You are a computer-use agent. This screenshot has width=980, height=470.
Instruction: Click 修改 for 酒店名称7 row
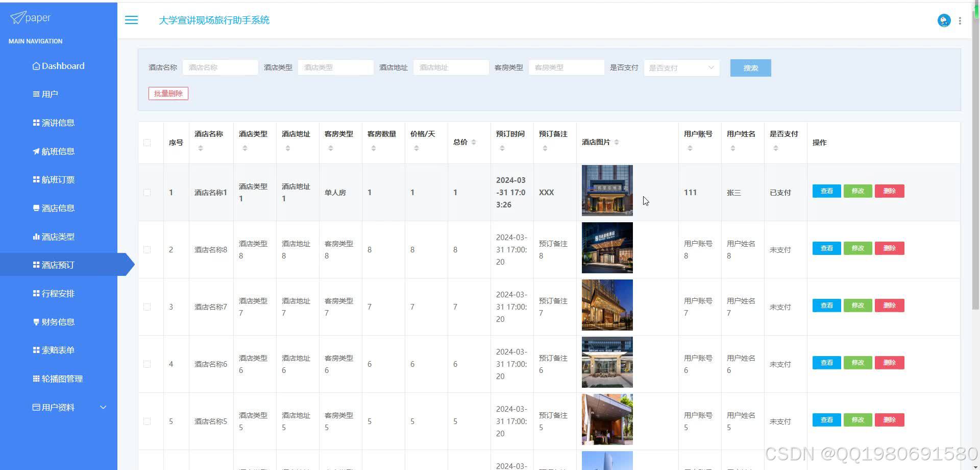858,306
